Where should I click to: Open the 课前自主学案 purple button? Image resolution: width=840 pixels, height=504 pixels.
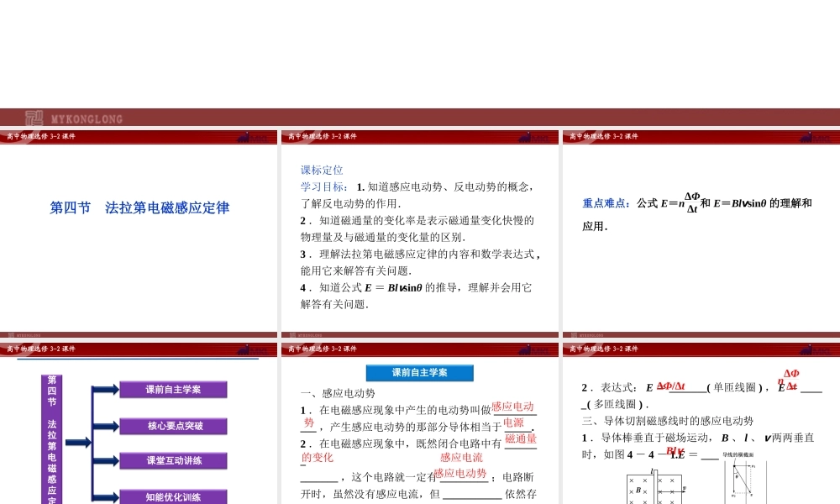tap(173, 390)
